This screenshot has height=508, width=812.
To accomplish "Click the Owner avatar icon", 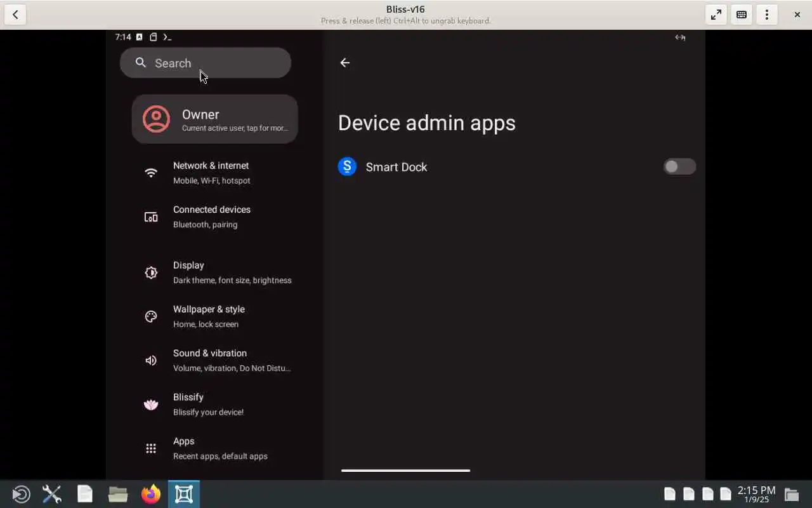I will [x=156, y=119].
